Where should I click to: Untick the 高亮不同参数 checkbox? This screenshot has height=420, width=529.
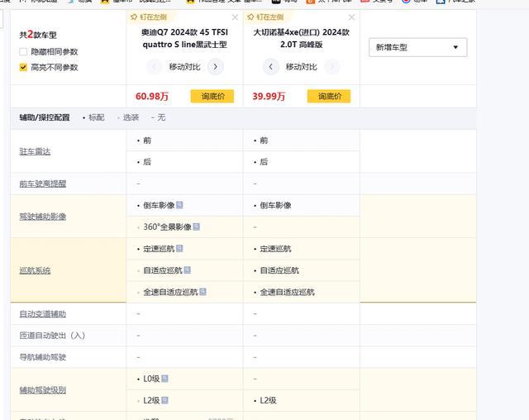coord(23,67)
